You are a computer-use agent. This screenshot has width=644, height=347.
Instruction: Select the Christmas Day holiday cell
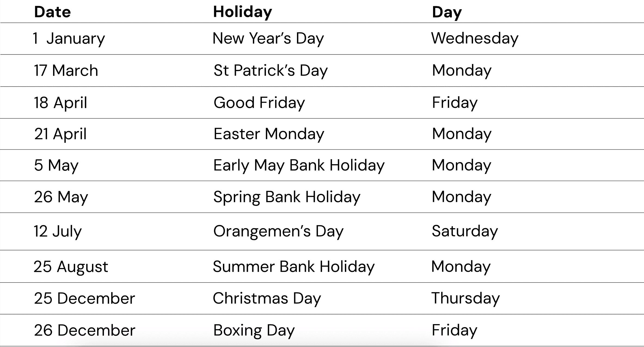[x=267, y=298]
